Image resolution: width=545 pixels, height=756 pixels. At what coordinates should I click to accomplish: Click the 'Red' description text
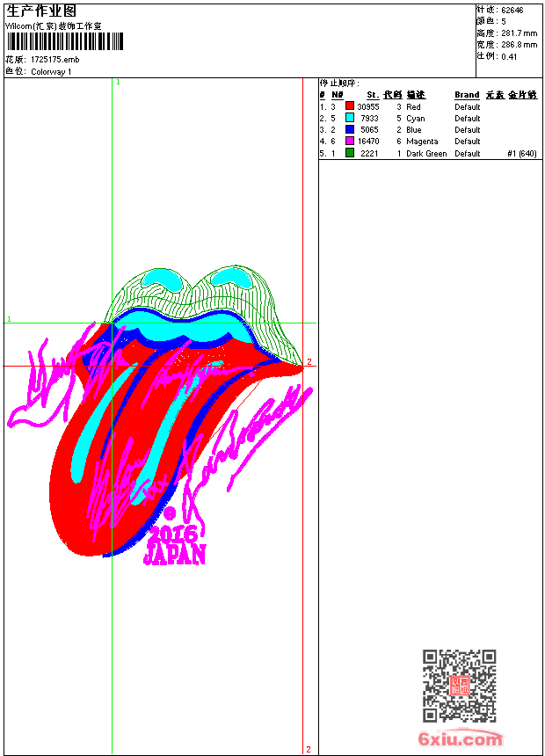click(413, 107)
